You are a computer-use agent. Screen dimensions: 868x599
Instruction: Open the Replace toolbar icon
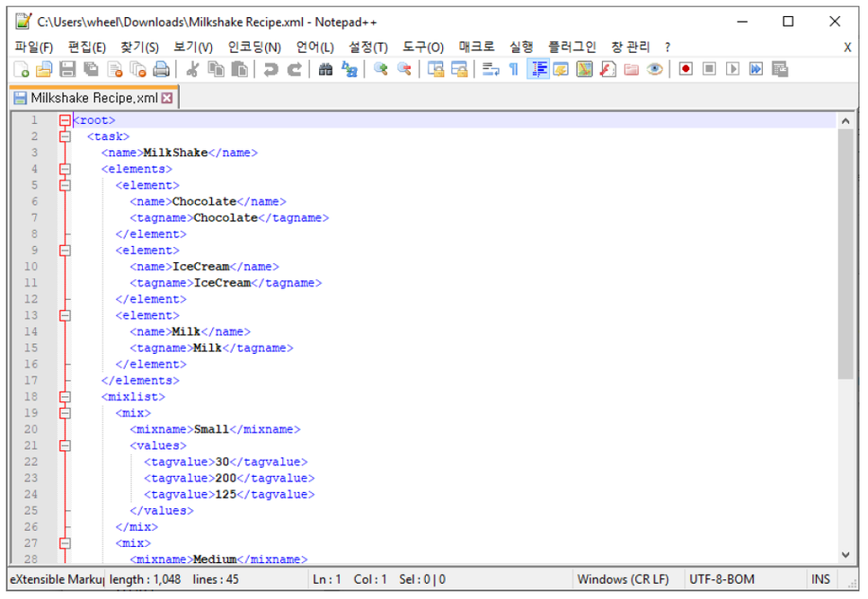tap(350, 69)
